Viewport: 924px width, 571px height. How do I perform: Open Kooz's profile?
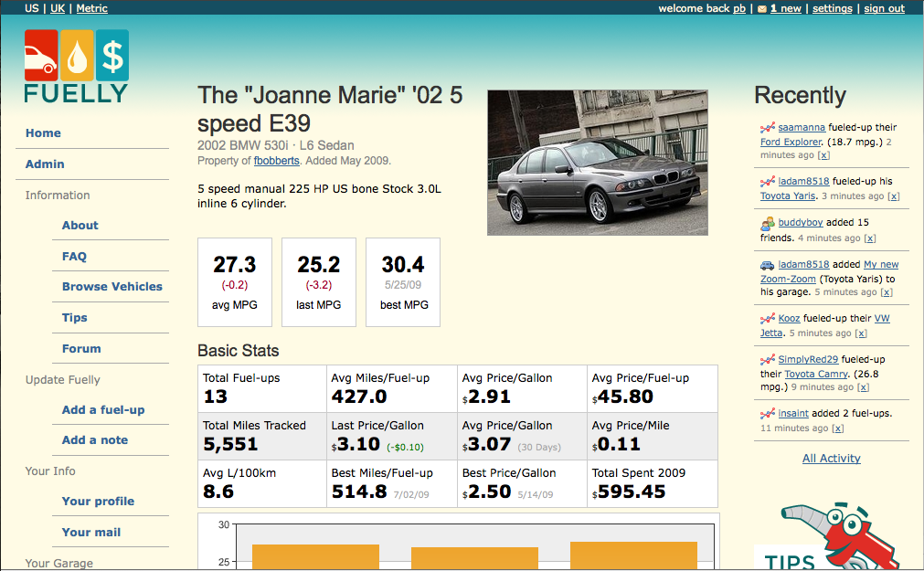(x=789, y=319)
